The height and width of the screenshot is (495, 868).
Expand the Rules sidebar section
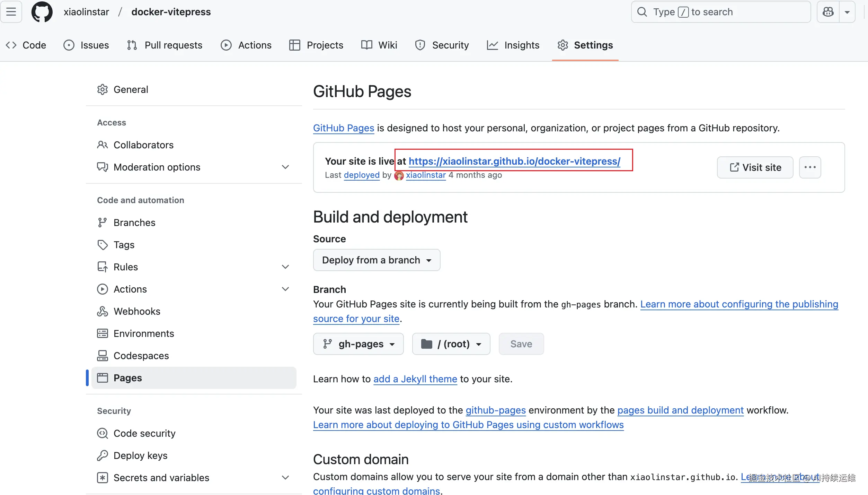click(x=285, y=267)
